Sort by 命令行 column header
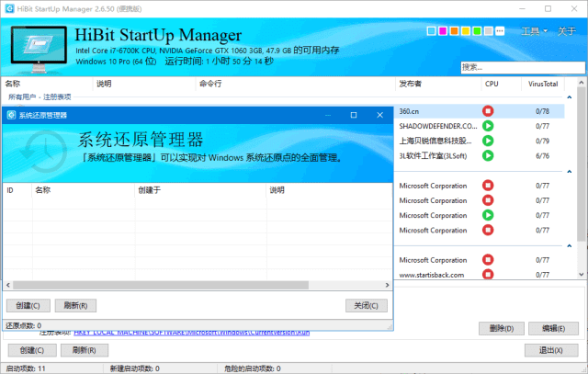This screenshot has height=374, width=588. coord(295,84)
